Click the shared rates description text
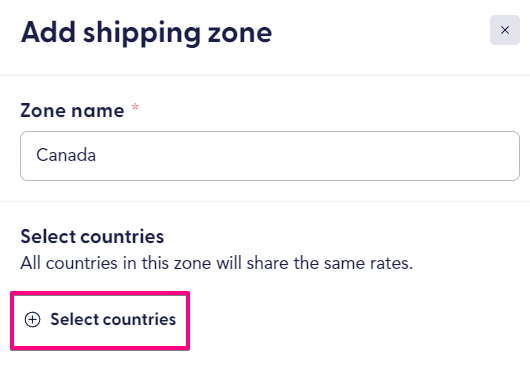Viewport: 530px width, 366px height. coord(217,263)
